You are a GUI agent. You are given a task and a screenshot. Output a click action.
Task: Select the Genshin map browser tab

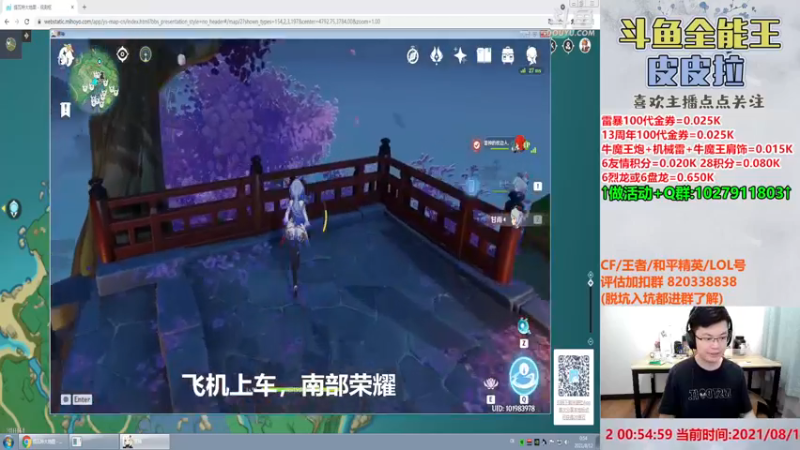(x=38, y=7)
